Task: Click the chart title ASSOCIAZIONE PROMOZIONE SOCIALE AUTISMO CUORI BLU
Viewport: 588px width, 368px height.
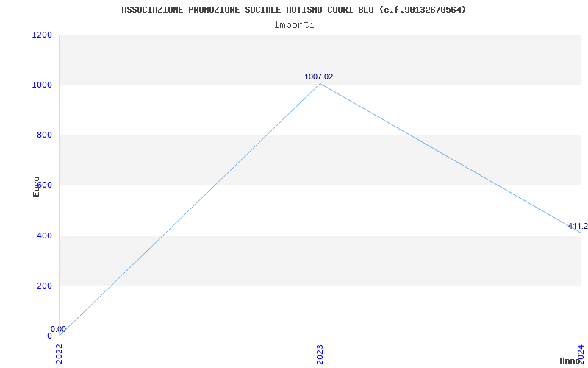Action: pyautogui.click(x=293, y=10)
